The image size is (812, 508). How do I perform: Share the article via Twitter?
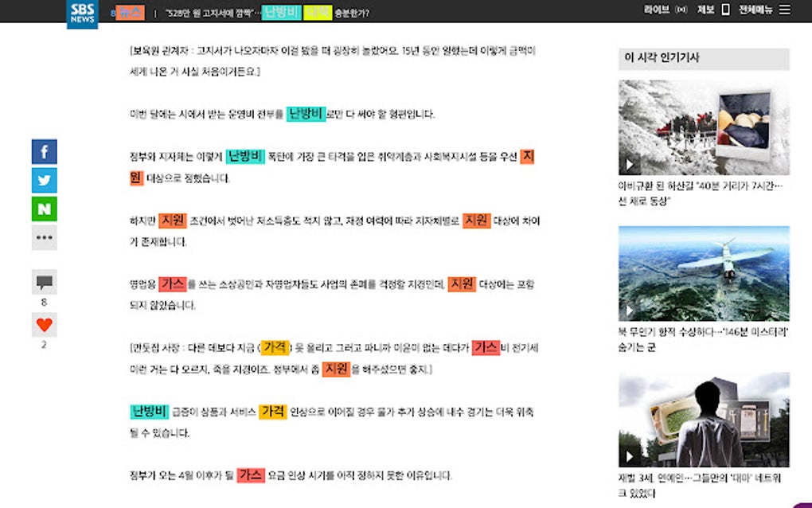point(44,181)
